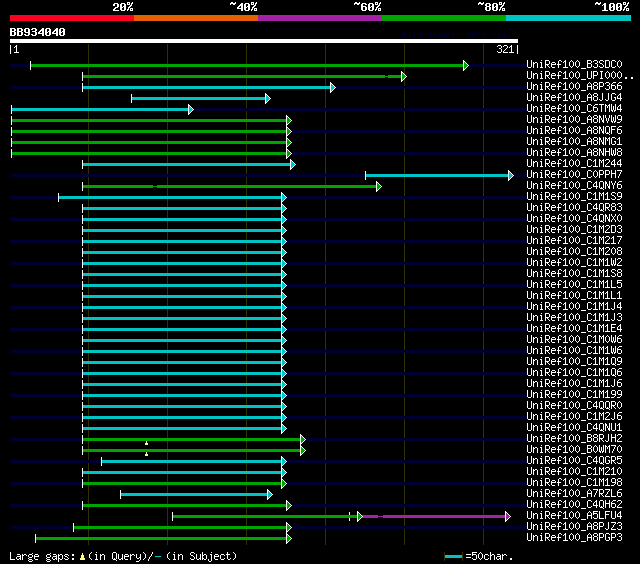Select the UniRef100_C1M210 label
This screenshot has width=640, height=564.
pyautogui.click(x=574, y=472)
